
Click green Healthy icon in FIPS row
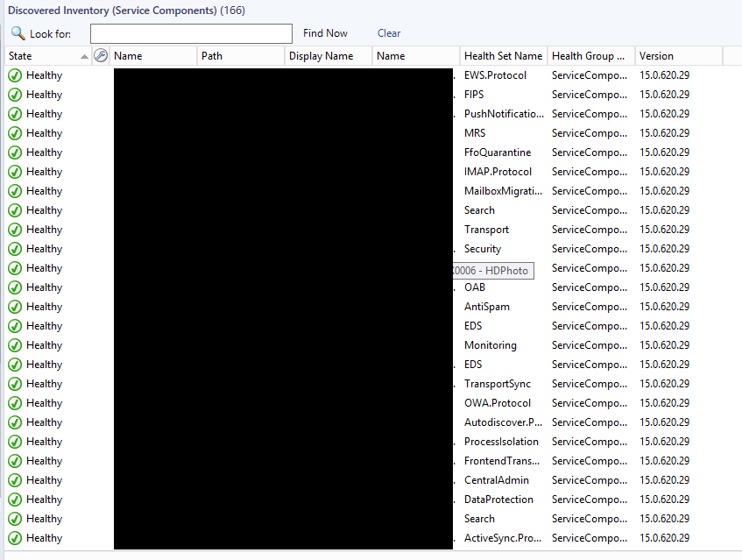click(15, 95)
